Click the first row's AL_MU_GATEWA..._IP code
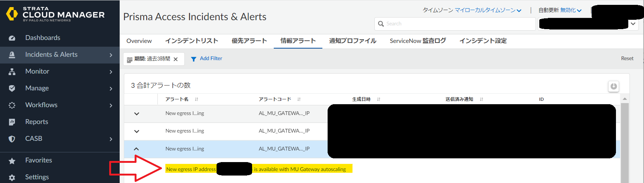 pos(284,114)
